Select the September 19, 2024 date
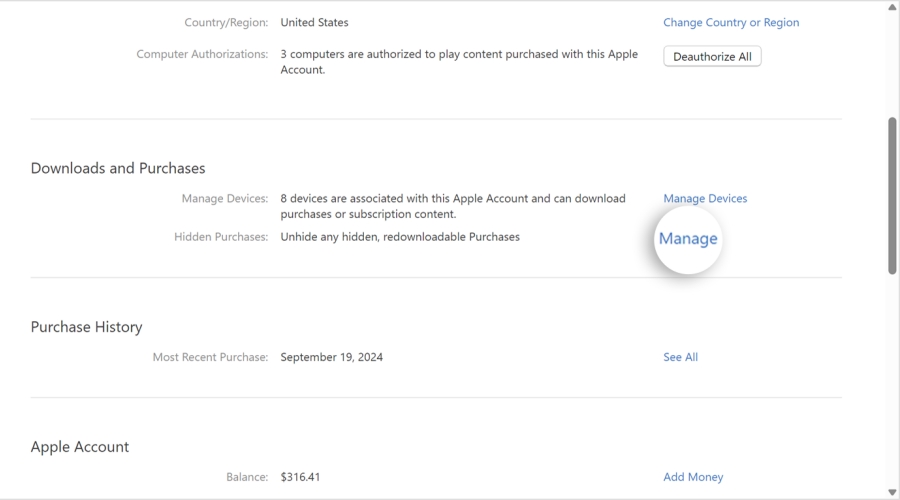Image resolution: width=900 pixels, height=500 pixels. click(331, 357)
